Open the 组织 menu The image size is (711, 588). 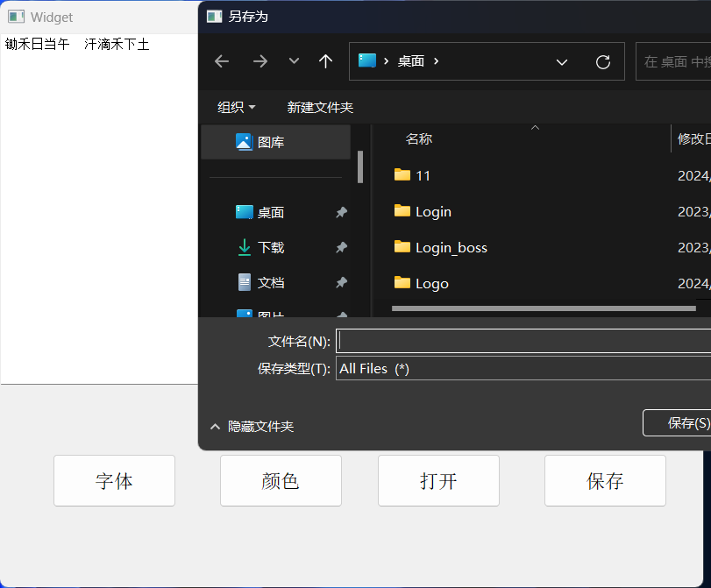[x=236, y=107]
